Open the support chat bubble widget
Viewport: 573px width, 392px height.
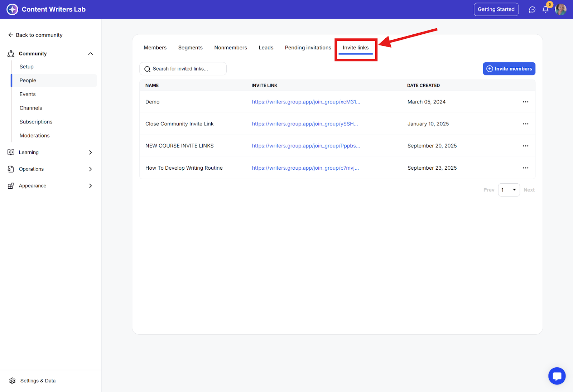(x=557, y=376)
